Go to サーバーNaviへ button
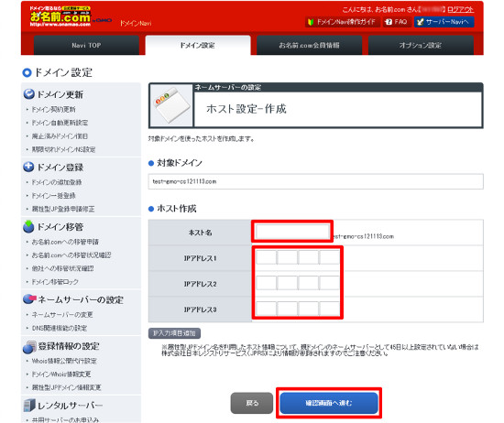This screenshot has width=504, height=423. 444,22
